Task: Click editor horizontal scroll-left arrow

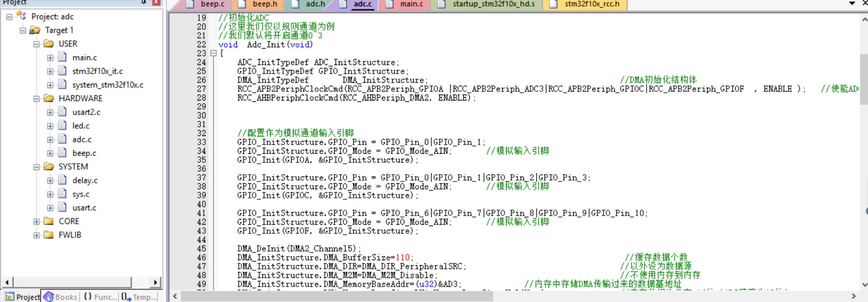Action: coord(175,297)
